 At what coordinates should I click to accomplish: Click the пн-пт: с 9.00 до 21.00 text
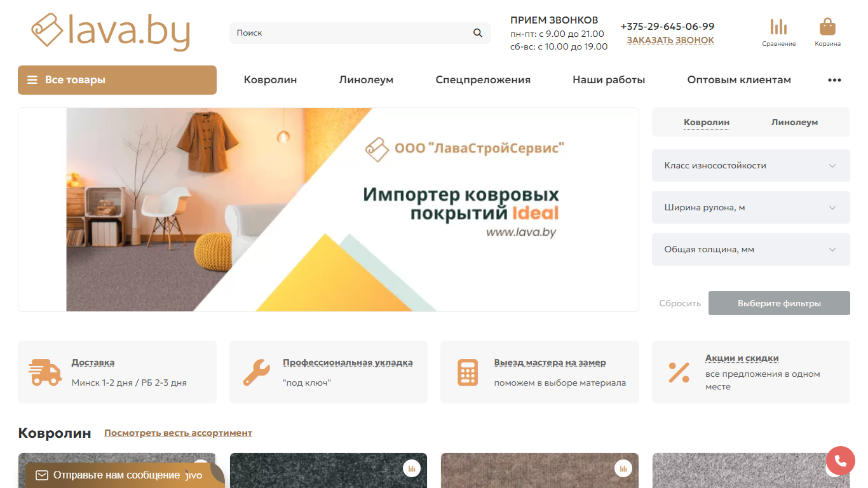click(x=557, y=34)
